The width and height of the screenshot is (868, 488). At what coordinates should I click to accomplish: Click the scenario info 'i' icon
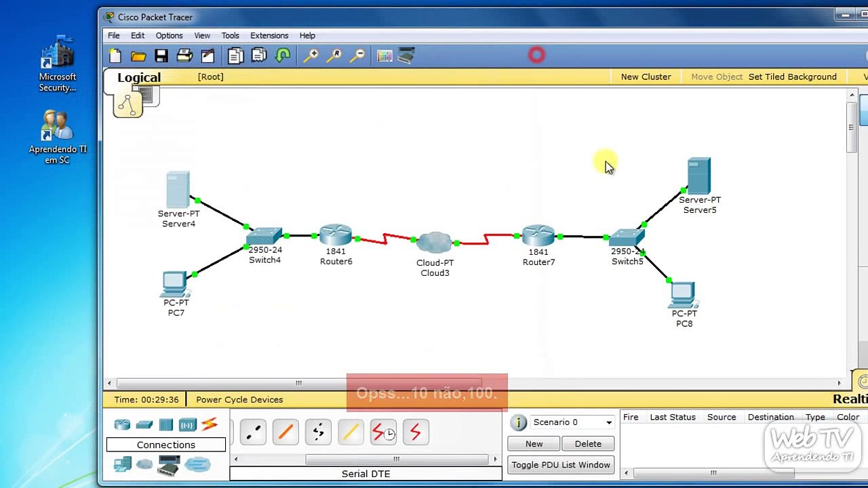point(519,423)
